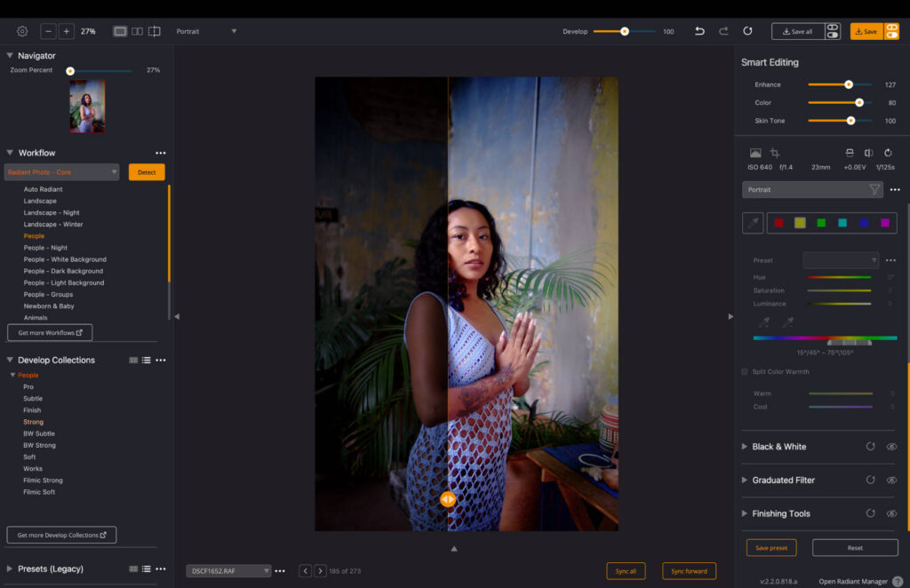Click the Sync forward button

pyautogui.click(x=689, y=571)
